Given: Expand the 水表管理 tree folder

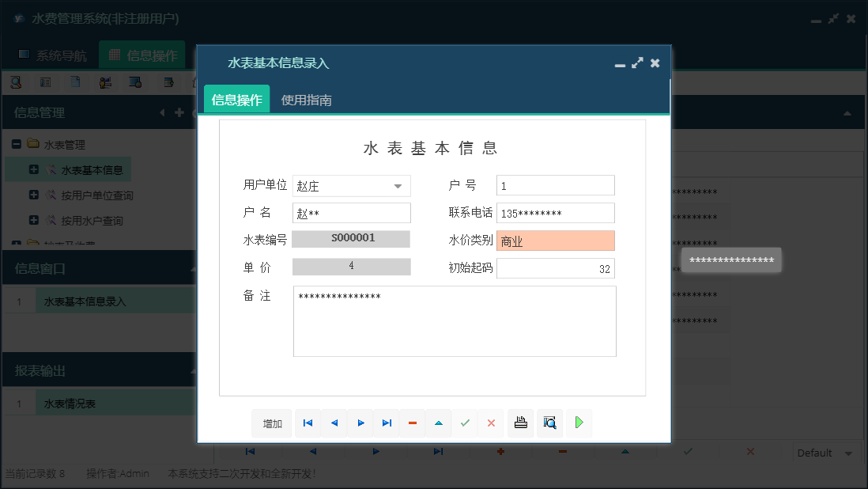Looking at the screenshot, I should pyautogui.click(x=17, y=144).
